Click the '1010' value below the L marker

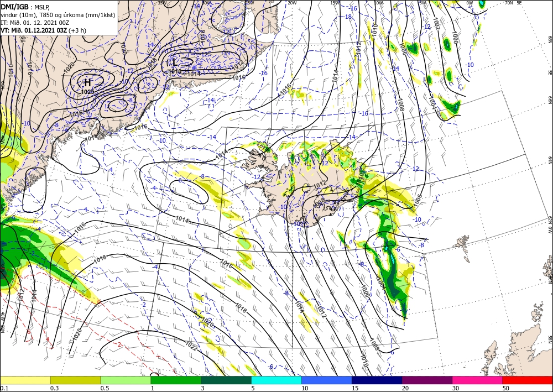[175, 71]
